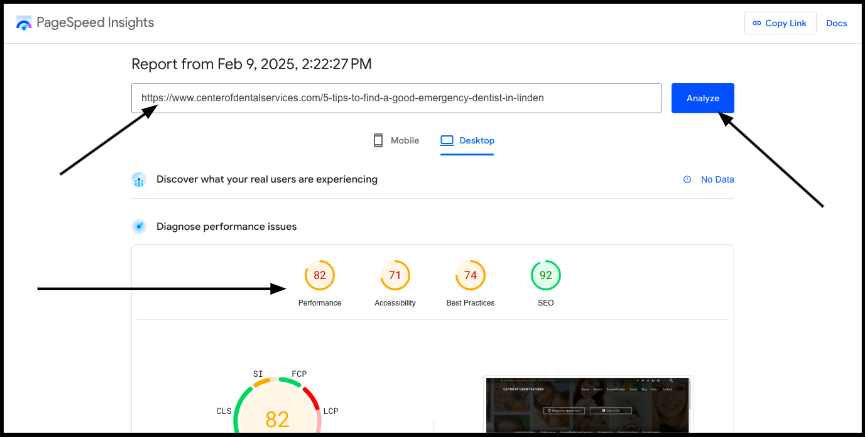865x437 pixels.
Task: Click the SI metric label on gauge
Action: point(258,374)
